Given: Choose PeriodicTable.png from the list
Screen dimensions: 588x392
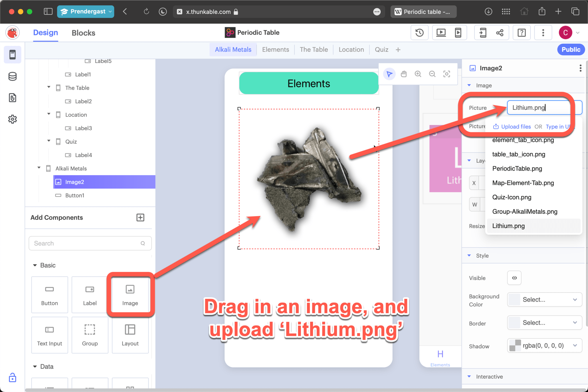Looking at the screenshot, I should pyautogui.click(x=517, y=168).
